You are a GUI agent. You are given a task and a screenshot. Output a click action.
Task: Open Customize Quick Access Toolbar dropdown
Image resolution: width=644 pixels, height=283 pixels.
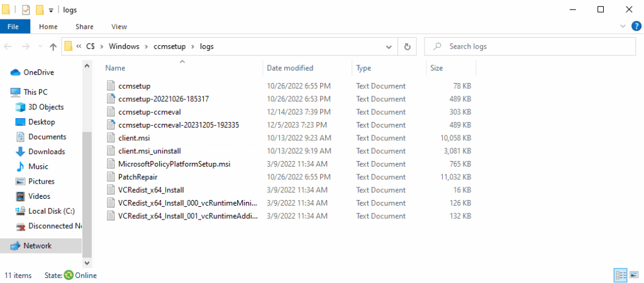coord(51,10)
